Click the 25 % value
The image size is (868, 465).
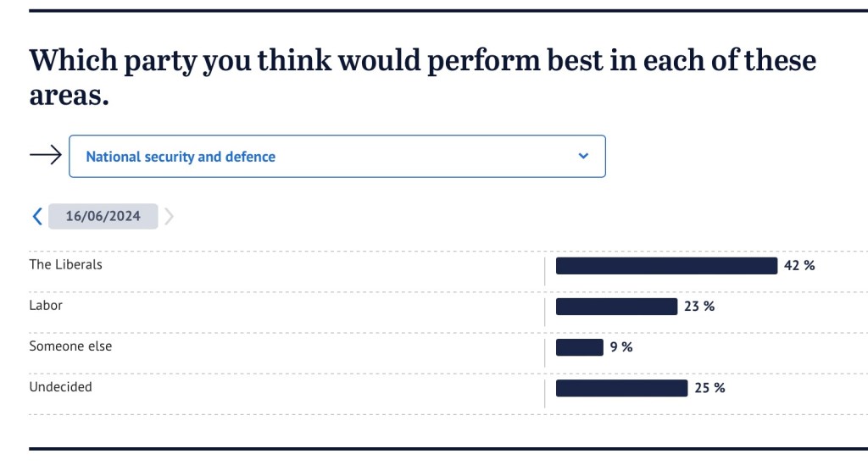pos(709,388)
